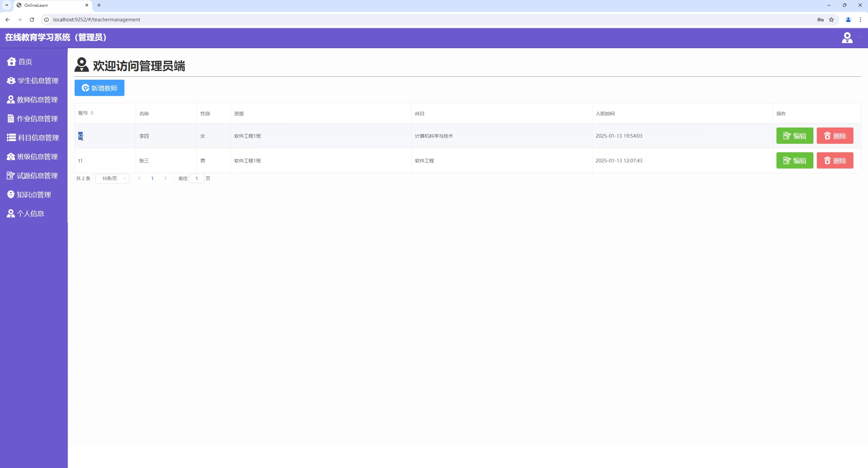Viewport: 868px width, 468px height.
Task: Click the site info icon in address bar
Action: [x=46, y=20]
